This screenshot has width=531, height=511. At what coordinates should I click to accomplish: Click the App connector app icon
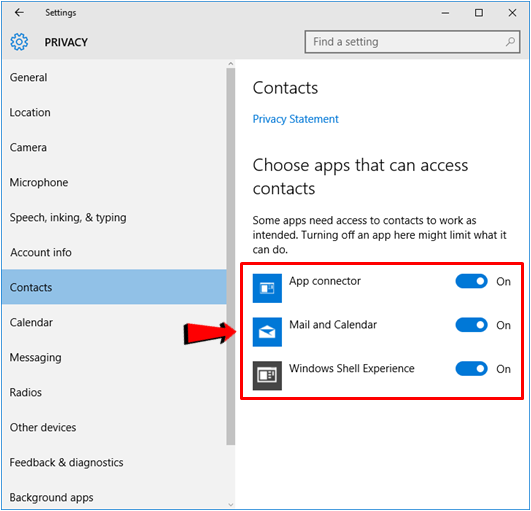267,288
